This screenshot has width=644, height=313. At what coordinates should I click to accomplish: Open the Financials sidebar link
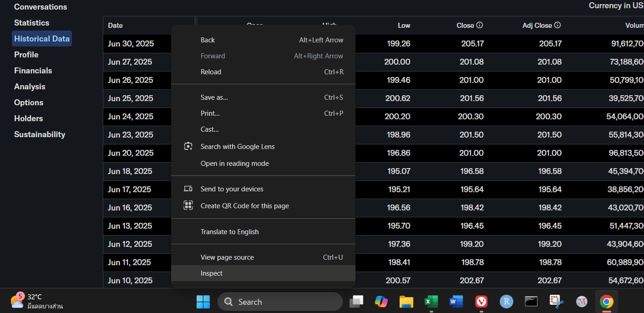point(33,71)
